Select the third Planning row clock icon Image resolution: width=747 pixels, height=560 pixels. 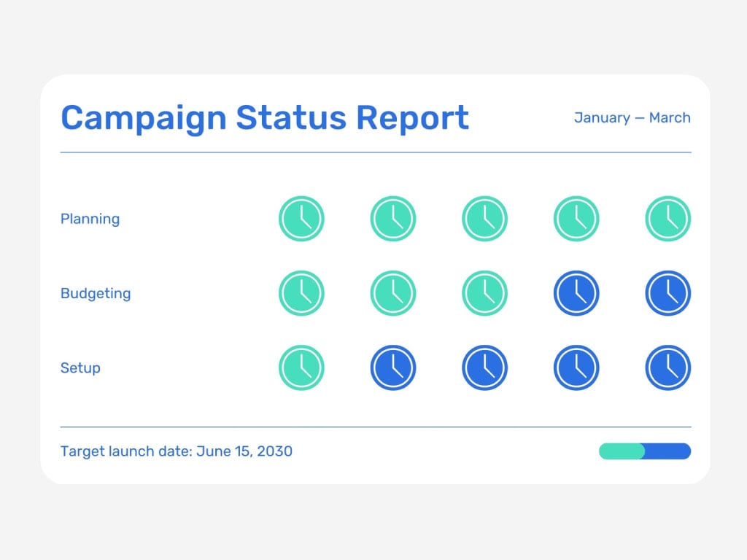[484, 219]
